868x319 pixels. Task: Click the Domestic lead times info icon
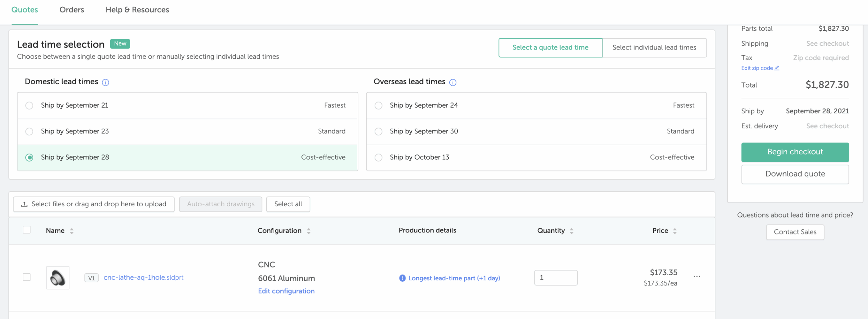tap(105, 82)
